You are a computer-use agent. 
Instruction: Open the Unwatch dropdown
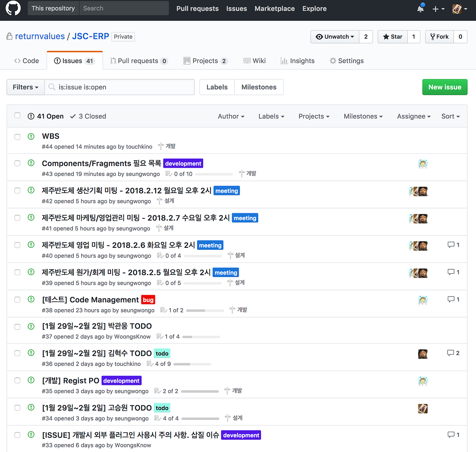point(334,36)
